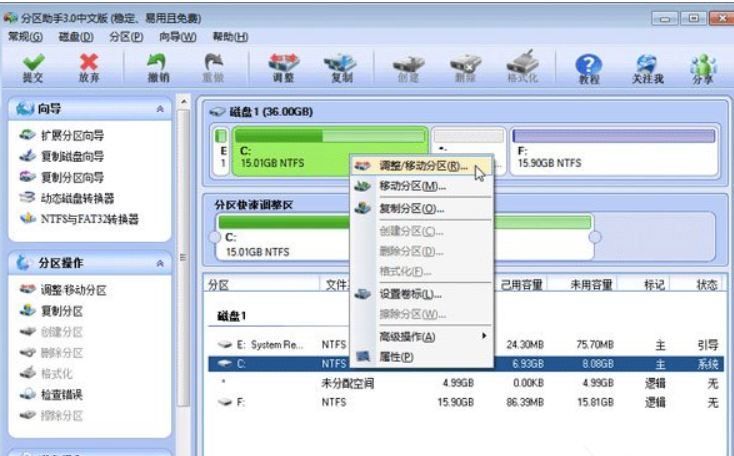This screenshot has height=456, width=734.
Task: Open the 向导(W) menu
Action: tap(177, 37)
